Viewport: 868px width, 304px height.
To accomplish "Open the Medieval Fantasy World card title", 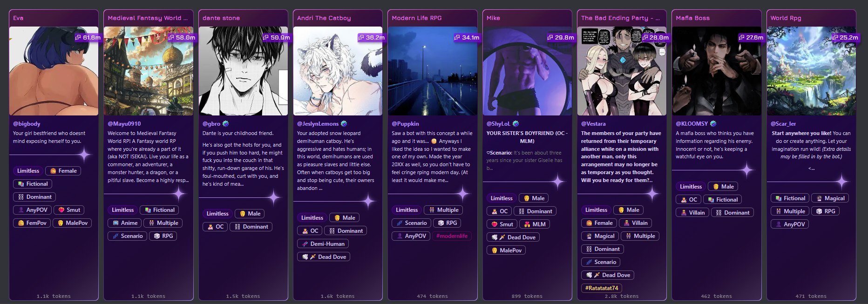I will (x=148, y=18).
